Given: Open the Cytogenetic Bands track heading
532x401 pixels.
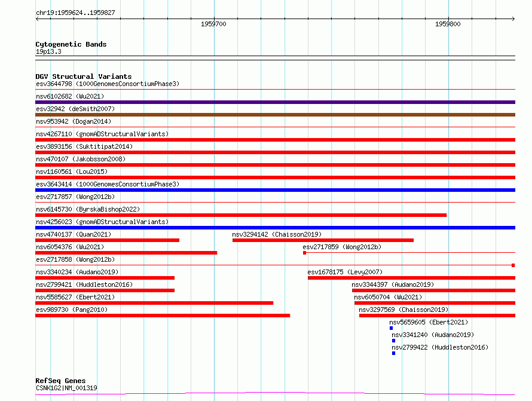Looking at the screenshot, I should [71, 44].
